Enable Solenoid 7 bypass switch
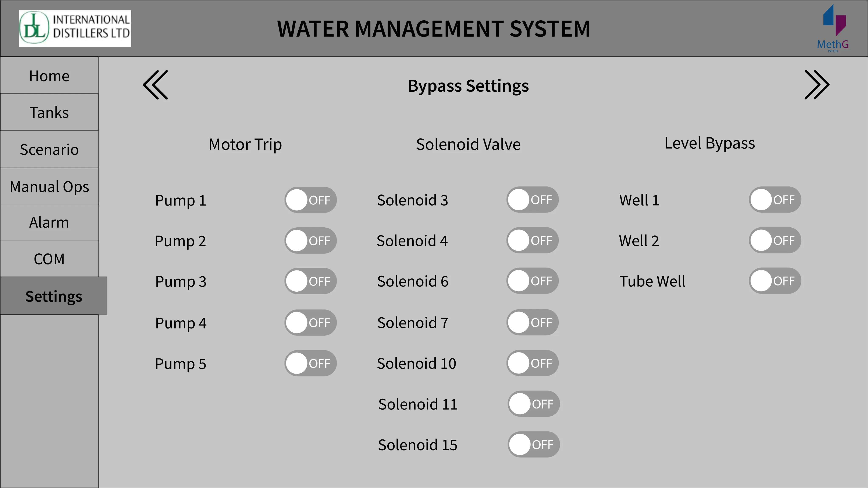This screenshot has height=488, width=868. tap(532, 322)
